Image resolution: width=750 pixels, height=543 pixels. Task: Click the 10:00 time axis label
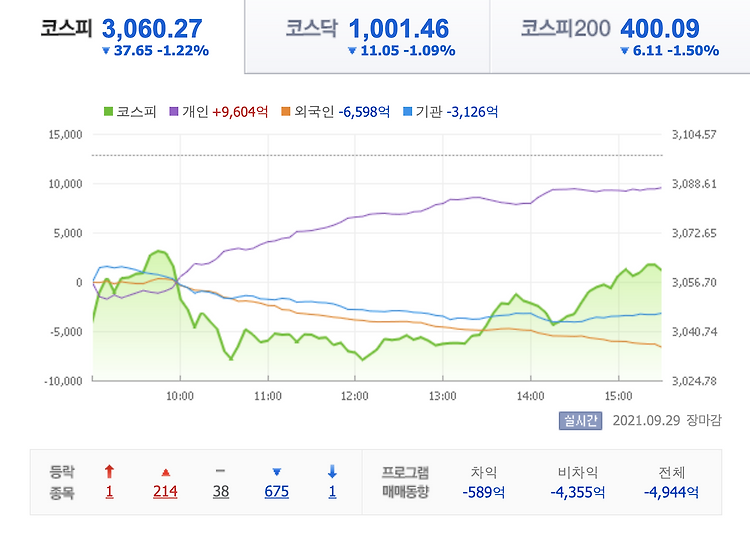click(x=180, y=396)
